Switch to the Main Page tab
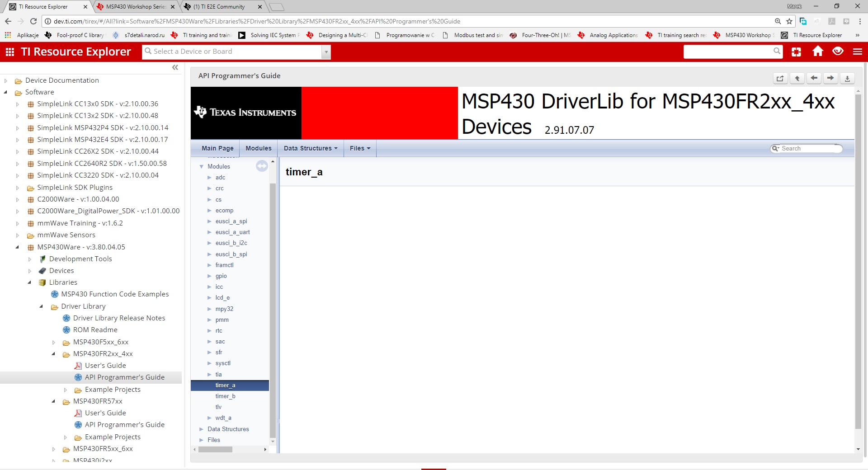The height and width of the screenshot is (470, 868). [x=217, y=148]
